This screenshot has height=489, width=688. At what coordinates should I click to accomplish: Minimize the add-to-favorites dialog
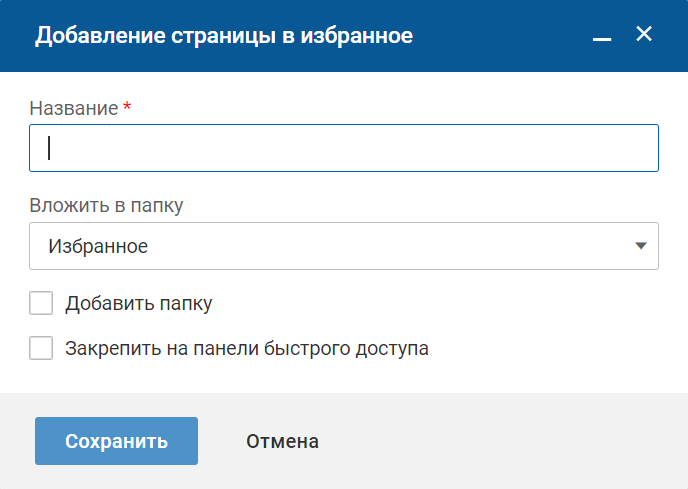click(601, 37)
